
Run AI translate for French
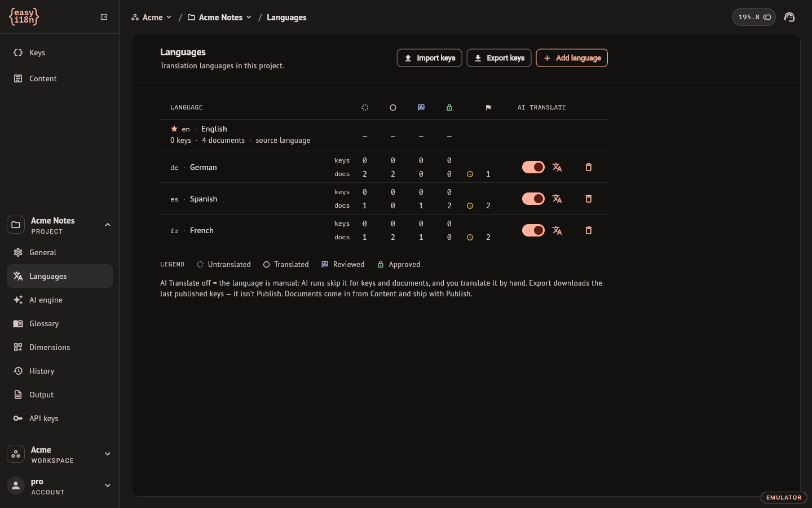click(x=557, y=230)
